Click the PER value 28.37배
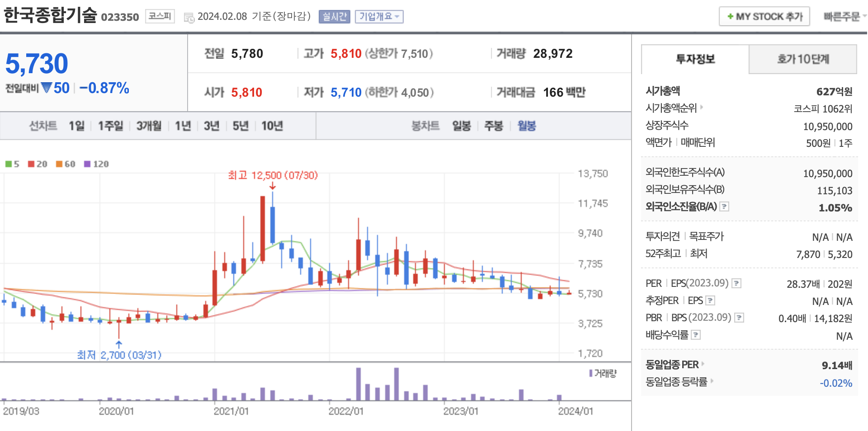This screenshot has height=431, width=868. click(803, 284)
